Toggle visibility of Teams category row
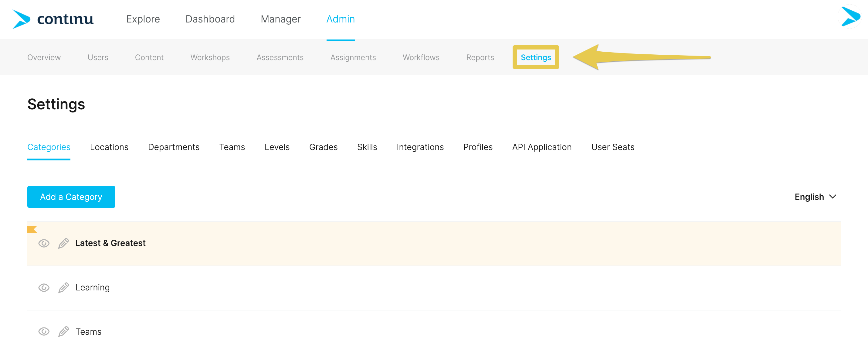 coord(44,331)
